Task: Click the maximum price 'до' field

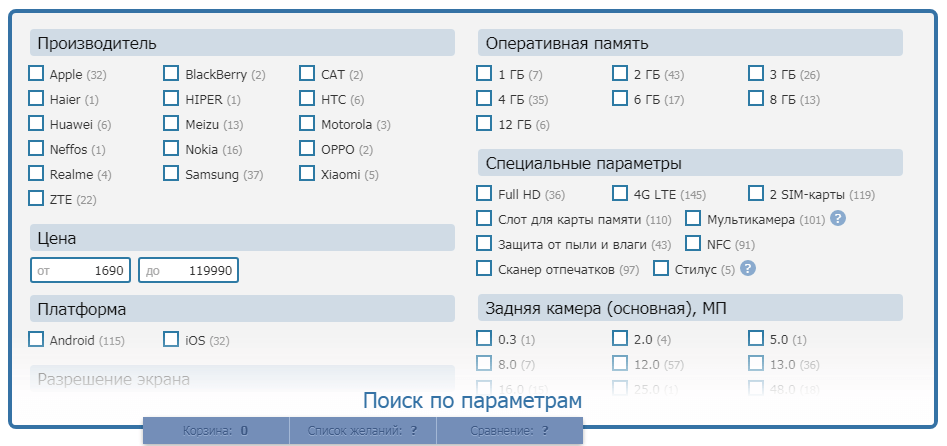Action: pos(189,271)
